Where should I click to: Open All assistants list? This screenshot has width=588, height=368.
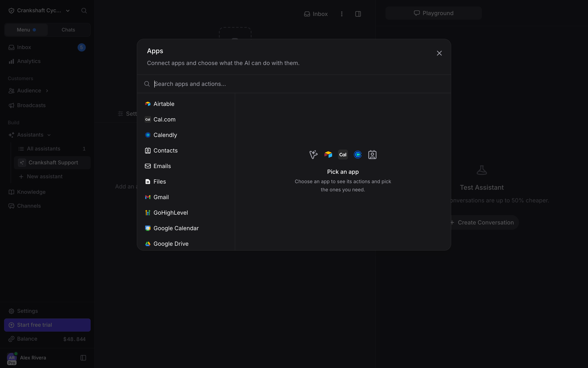point(52,149)
